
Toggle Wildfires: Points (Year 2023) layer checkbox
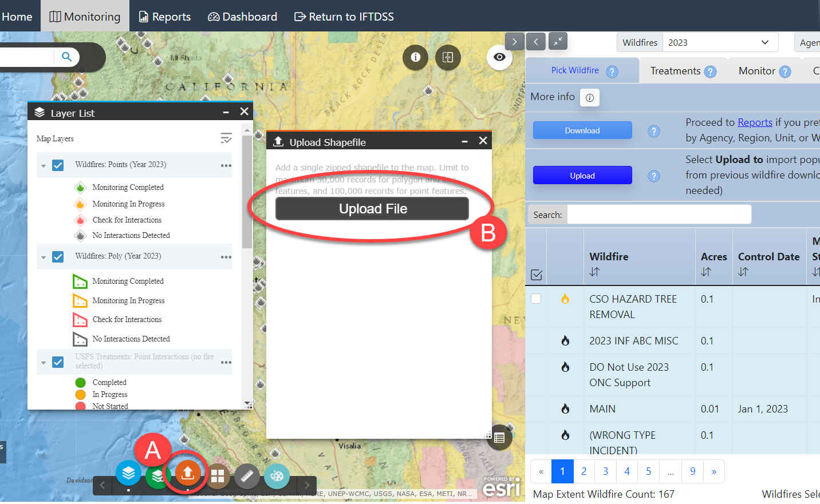[58, 165]
